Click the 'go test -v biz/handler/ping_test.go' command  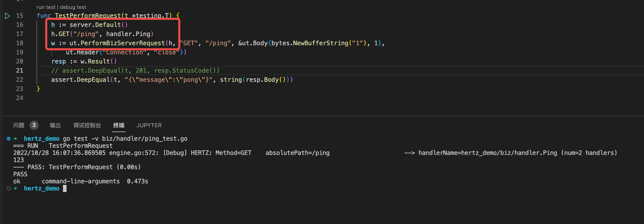[x=125, y=139]
